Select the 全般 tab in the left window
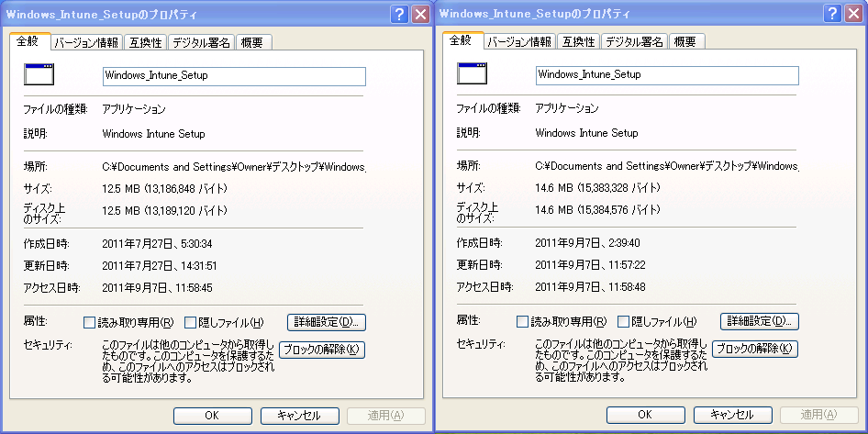This screenshot has height=434, width=868. coord(30,41)
